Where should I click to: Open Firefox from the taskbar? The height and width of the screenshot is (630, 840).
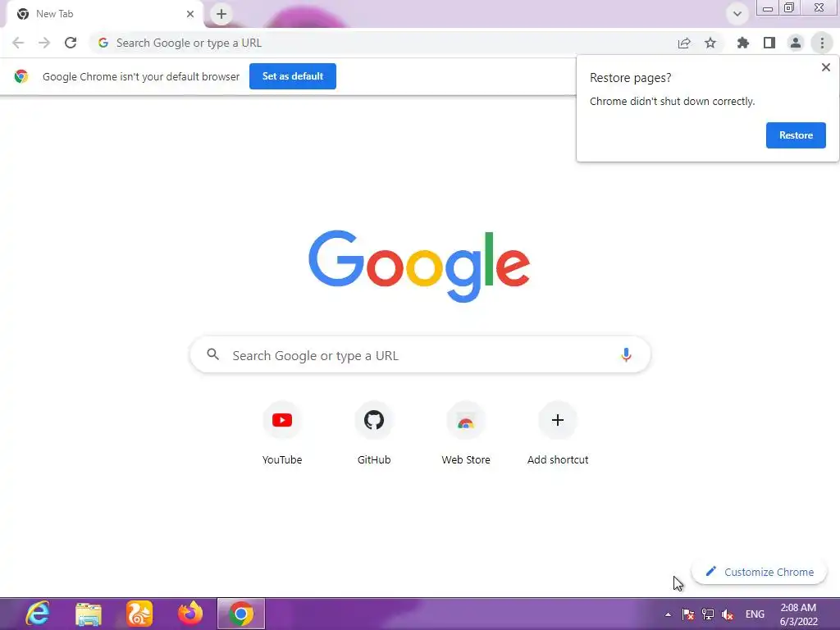pos(190,614)
